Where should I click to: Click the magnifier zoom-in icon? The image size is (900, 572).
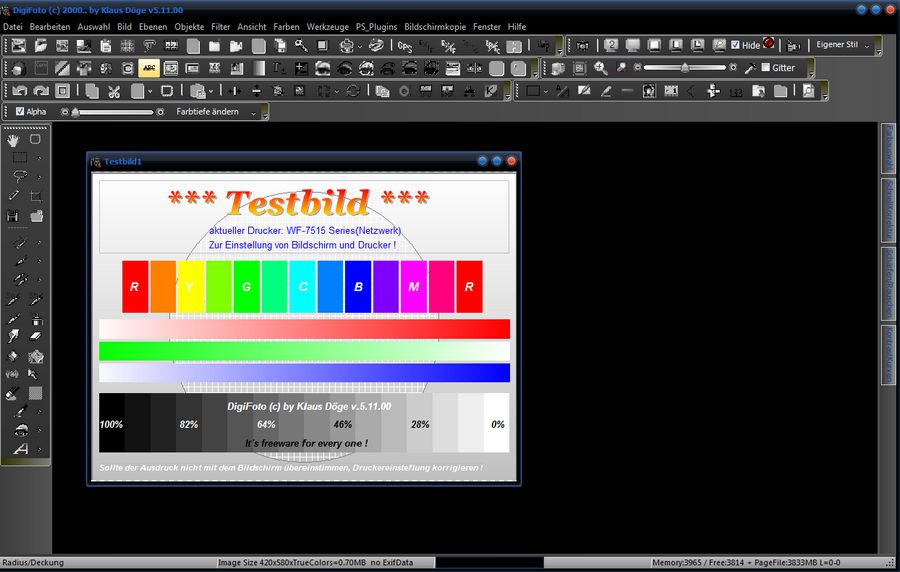(x=601, y=68)
